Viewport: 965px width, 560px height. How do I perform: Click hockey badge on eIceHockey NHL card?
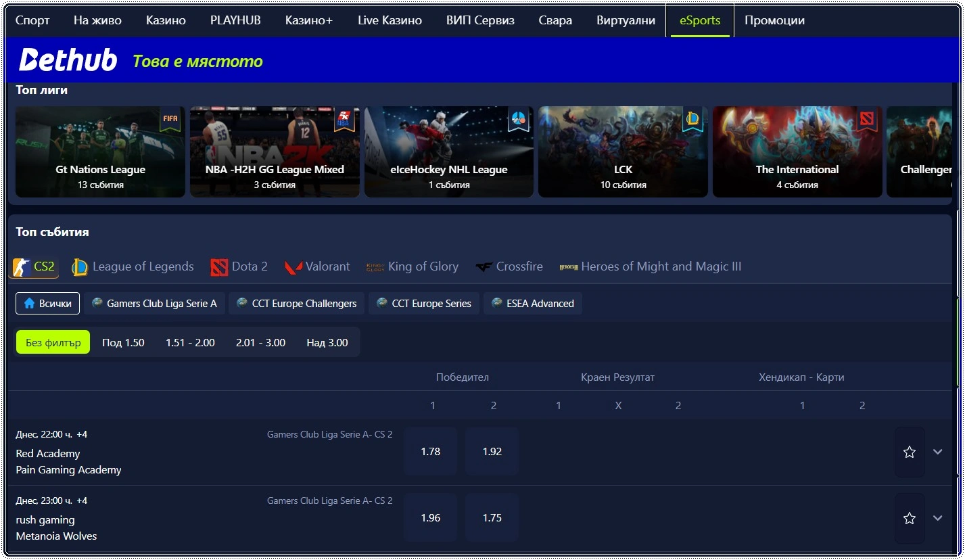tap(519, 119)
